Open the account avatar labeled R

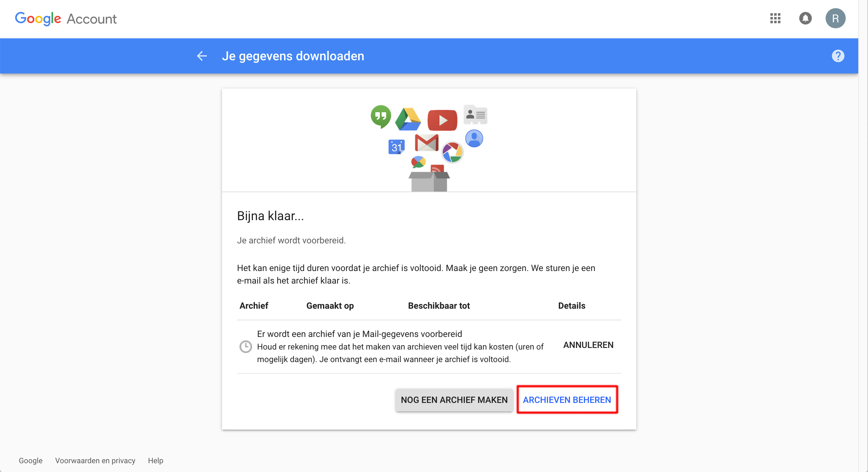tap(835, 18)
